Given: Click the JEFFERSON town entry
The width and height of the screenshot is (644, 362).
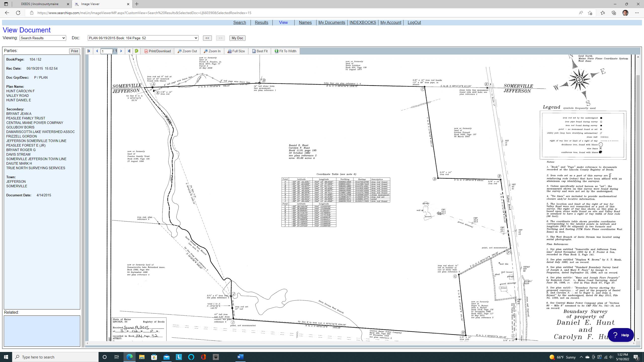Looking at the screenshot, I should tap(16, 182).
